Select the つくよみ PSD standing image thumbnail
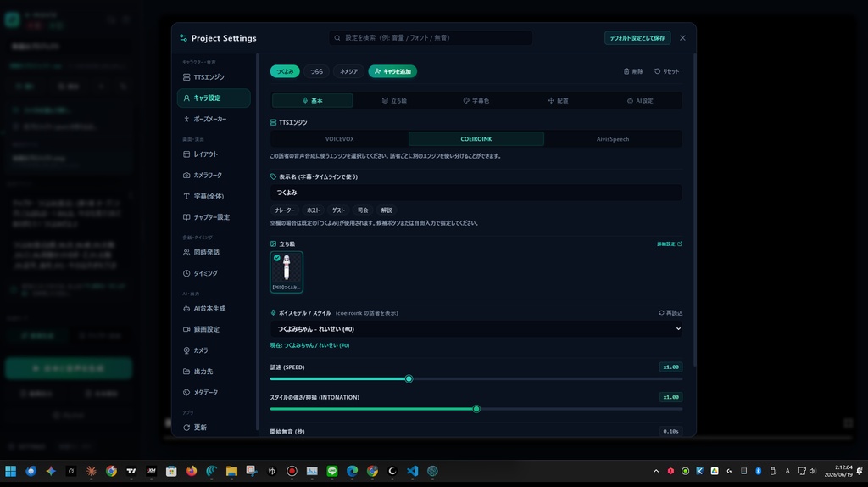The image size is (868, 487). tap(287, 272)
